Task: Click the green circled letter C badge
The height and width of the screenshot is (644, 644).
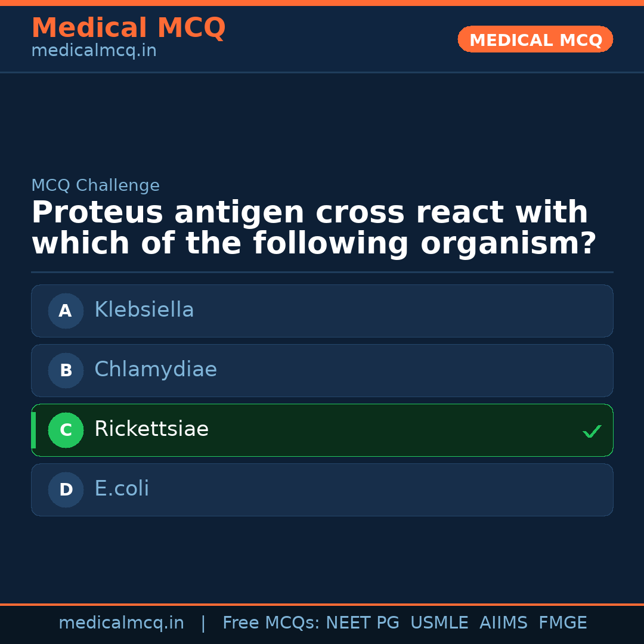Action: pyautogui.click(x=66, y=430)
